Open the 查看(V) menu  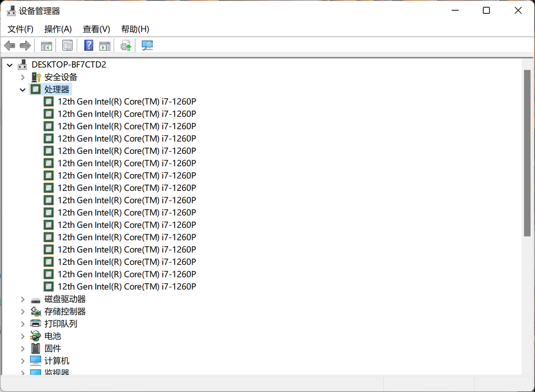pyautogui.click(x=96, y=29)
